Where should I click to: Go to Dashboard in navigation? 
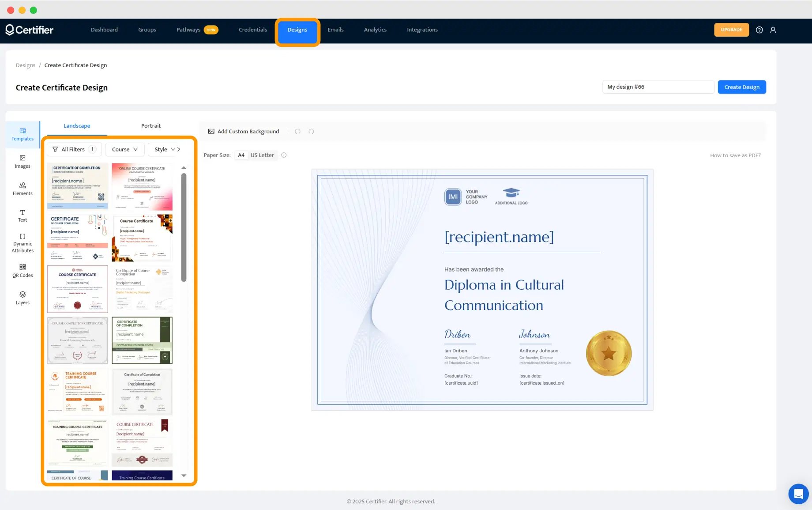point(104,30)
